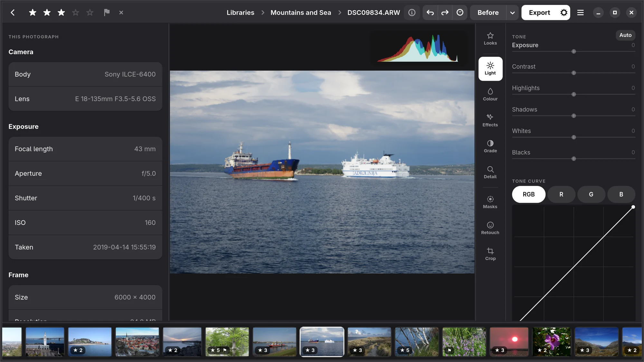Viewport: 644px width, 362px height.
Task: Click the Shadows slider handle
Action: tap(573, 116)
